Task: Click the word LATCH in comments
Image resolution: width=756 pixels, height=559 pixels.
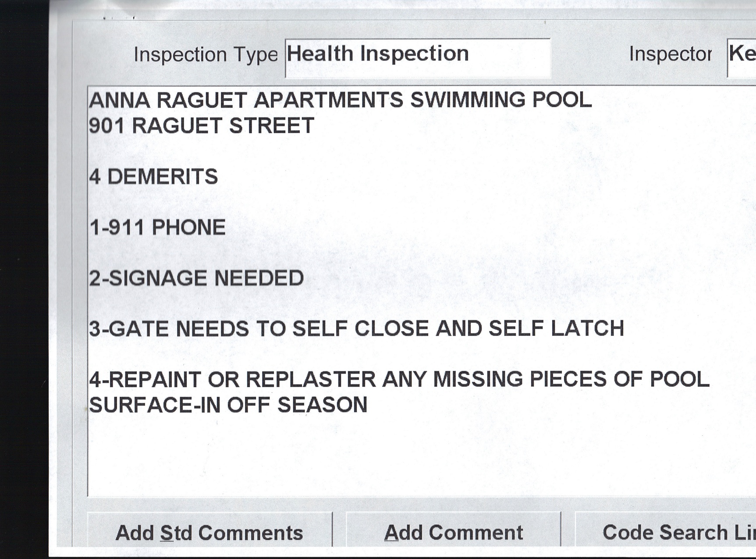Action: point(587,328)
